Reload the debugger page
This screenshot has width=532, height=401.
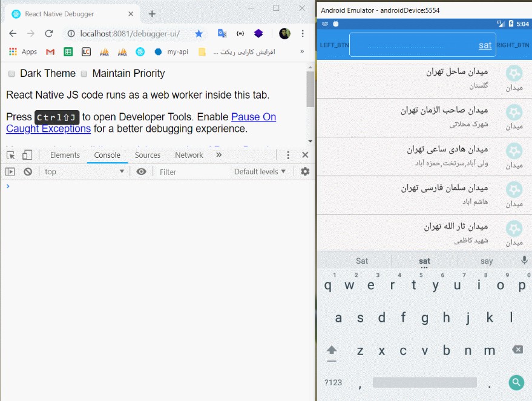pos(49,33)
